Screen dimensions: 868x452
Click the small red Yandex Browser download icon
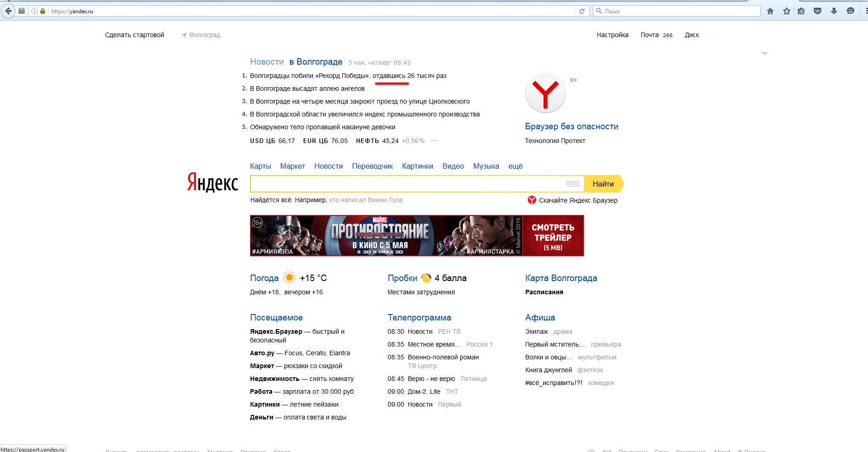[x=532, y=200]
